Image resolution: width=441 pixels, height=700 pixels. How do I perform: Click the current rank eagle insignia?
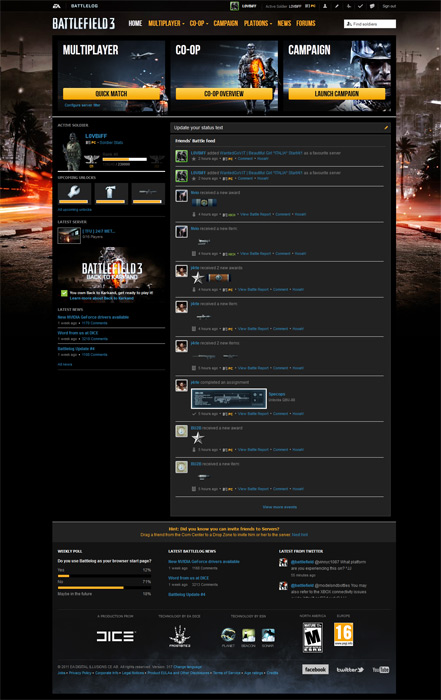[92, 160]
